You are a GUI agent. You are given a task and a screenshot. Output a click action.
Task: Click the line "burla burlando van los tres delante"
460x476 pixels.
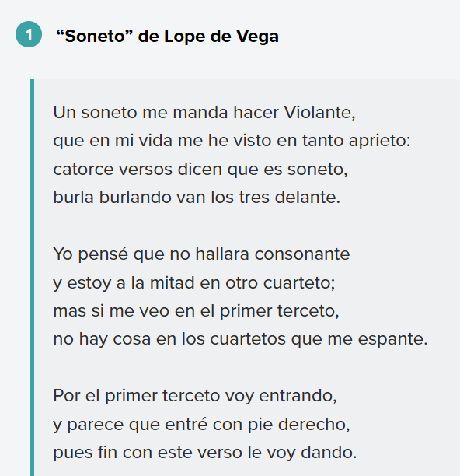pyautogui.click(x=197, y=198)
